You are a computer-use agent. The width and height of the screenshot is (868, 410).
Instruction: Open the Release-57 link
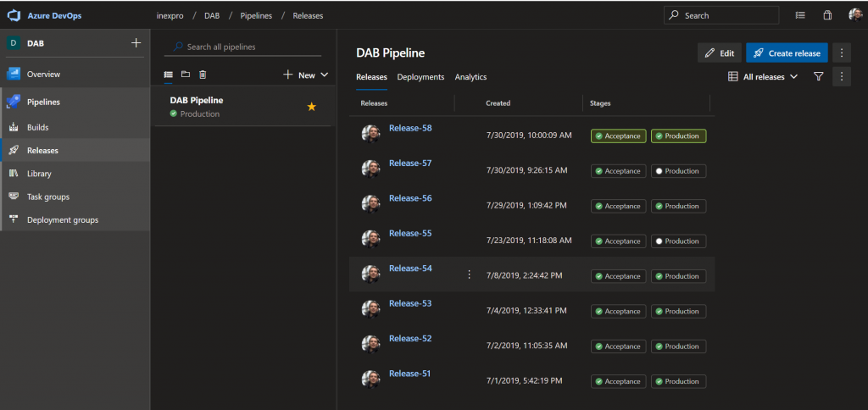[x=410, y=163]
